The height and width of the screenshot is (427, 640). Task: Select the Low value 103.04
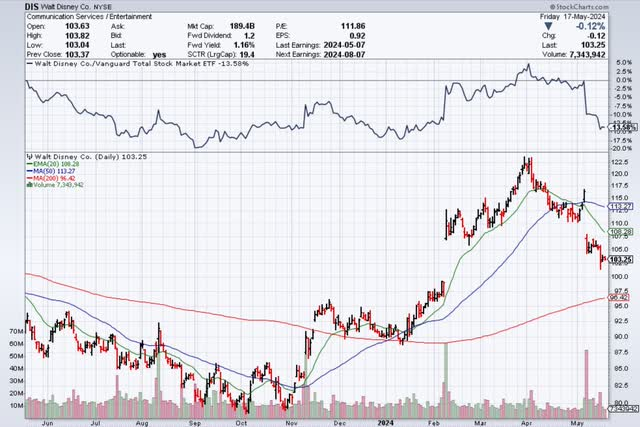pyautogui.click(x=77, y=45)
